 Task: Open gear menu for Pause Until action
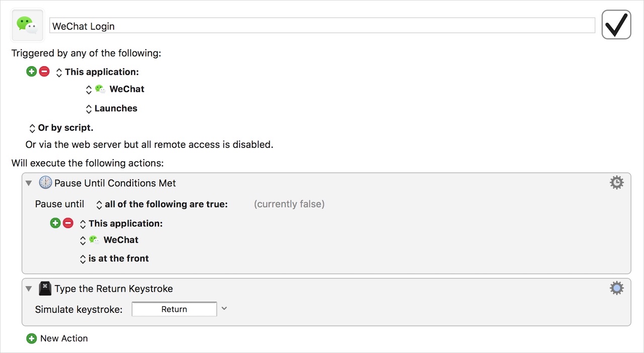click(x=616, y=183)
